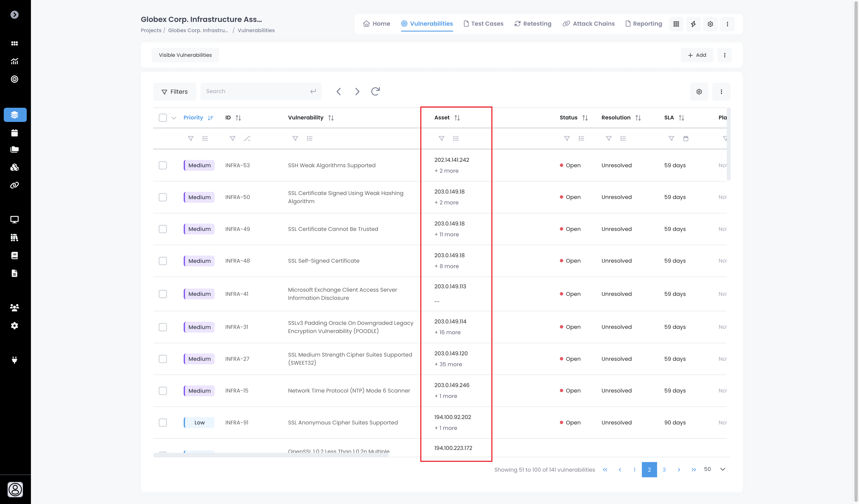
Task: Click the Asset column filter funnel icon
Action: click(441, 138)
